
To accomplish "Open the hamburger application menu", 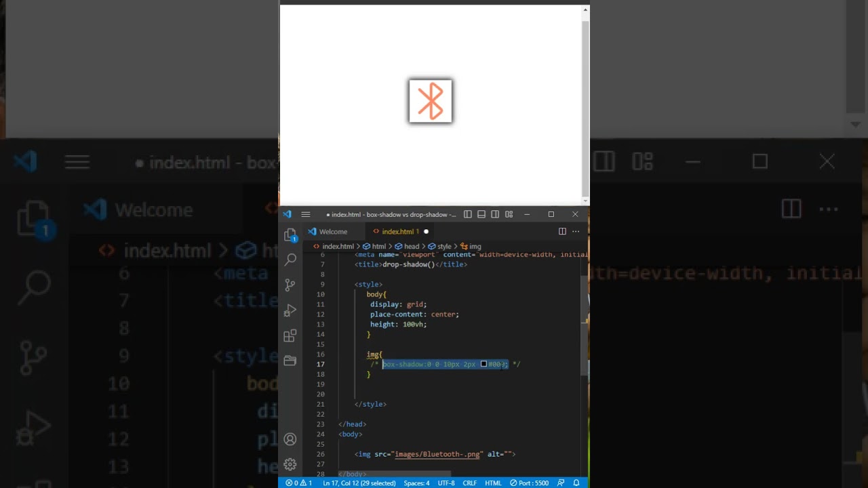I will pyautogui.click(x=306, y=214).
